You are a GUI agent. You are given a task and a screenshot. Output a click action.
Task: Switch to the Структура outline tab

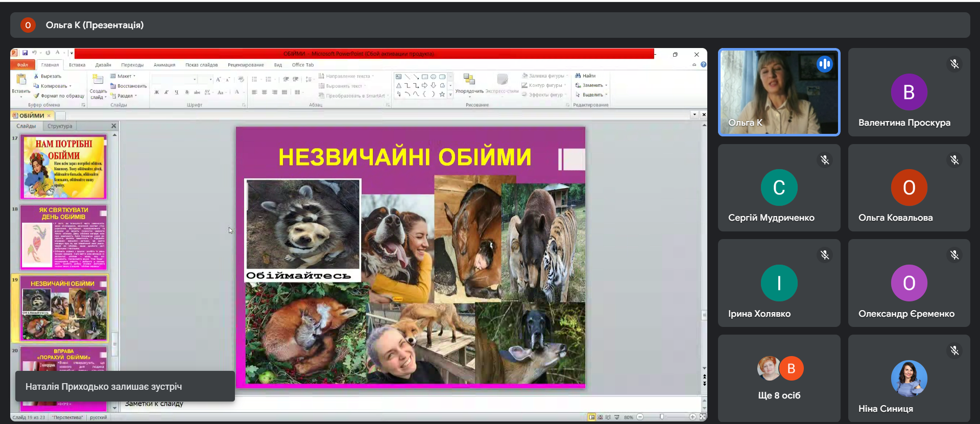click(x=60, y=126)
